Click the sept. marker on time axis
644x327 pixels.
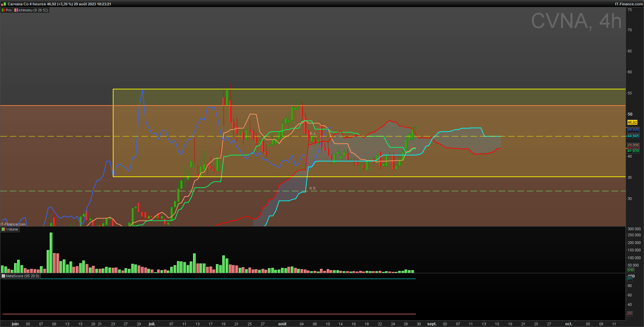click(432, 324)
